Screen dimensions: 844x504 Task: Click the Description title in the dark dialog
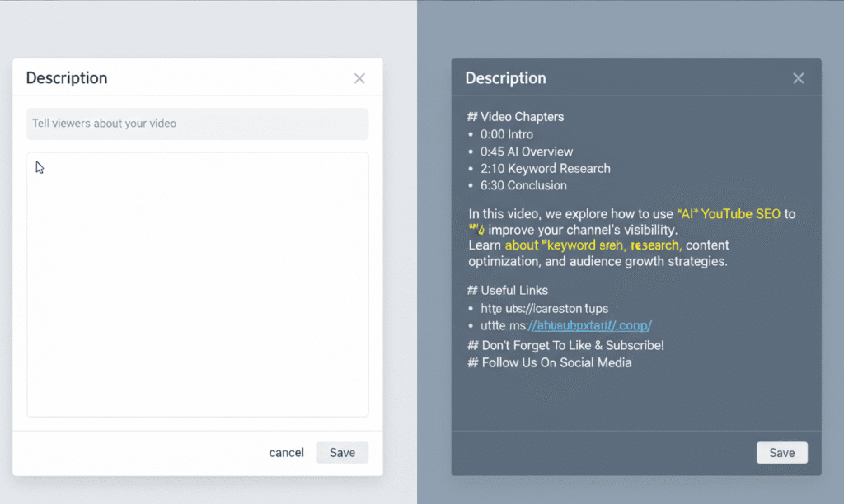[x=505, y=79]
